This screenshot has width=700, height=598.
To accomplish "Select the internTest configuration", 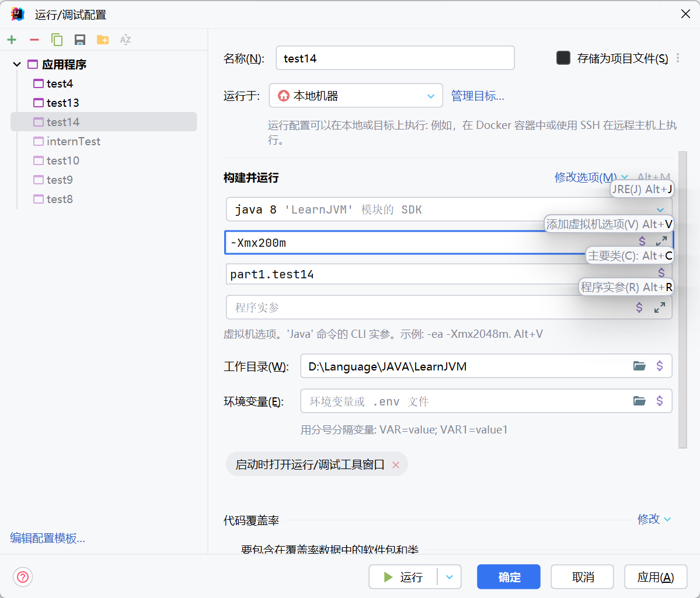I will coord(73,141).
